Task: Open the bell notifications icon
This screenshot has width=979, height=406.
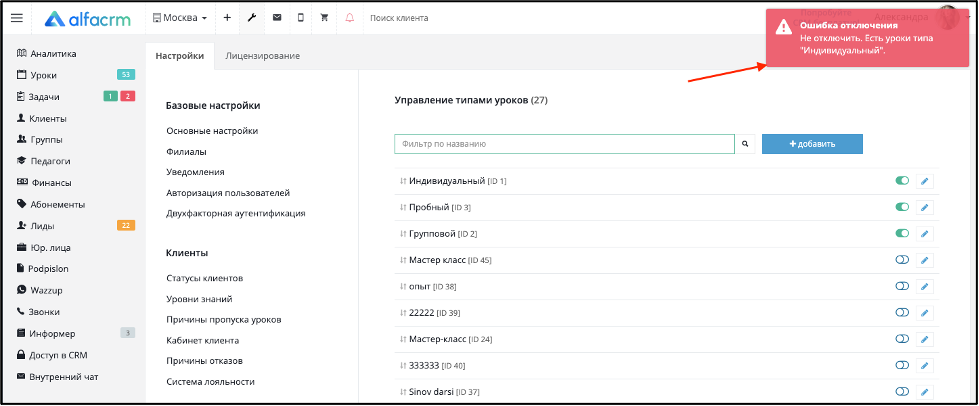Action: tap(350, 18)
